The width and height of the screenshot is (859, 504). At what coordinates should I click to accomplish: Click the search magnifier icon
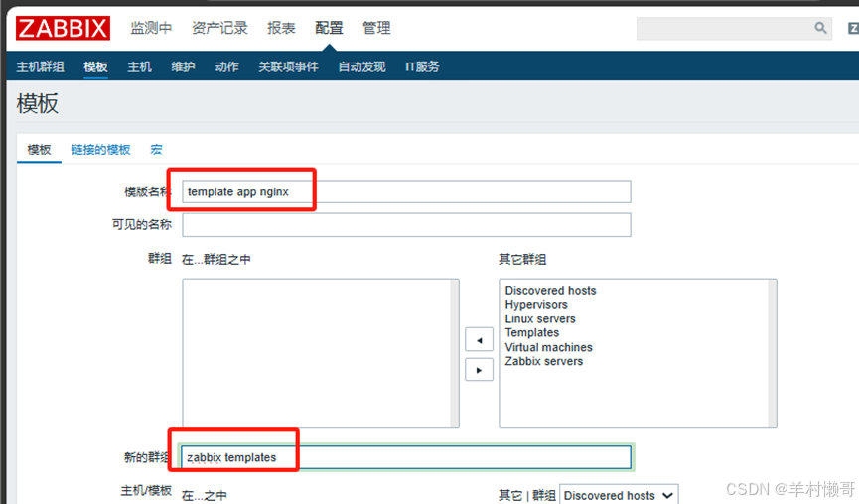tap(820, 28)
